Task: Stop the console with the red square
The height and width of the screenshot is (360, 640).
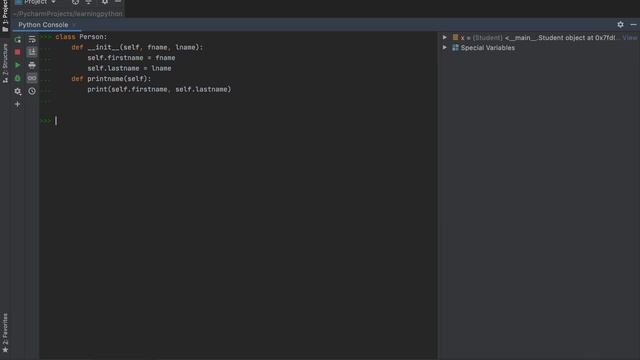Action: pos(18,52)
